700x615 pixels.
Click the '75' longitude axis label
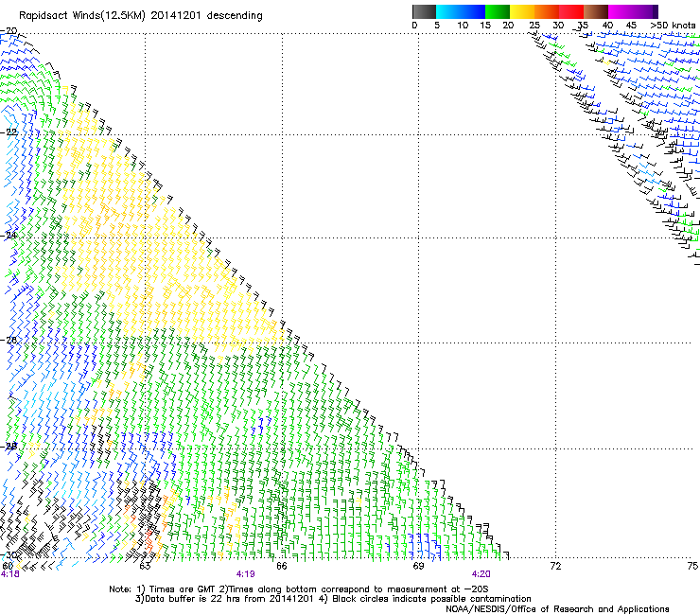692,566
